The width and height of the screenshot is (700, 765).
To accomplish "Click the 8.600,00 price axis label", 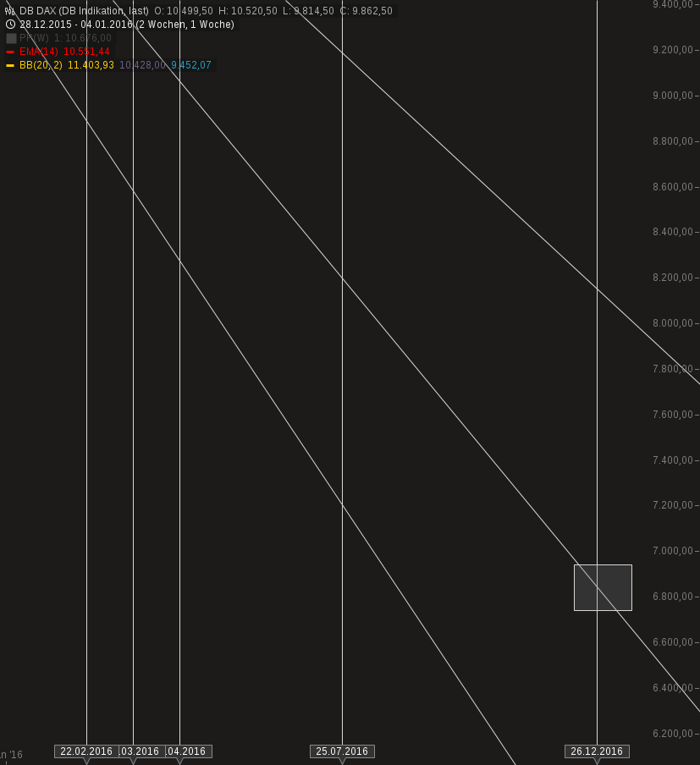I will pos(673,187).
